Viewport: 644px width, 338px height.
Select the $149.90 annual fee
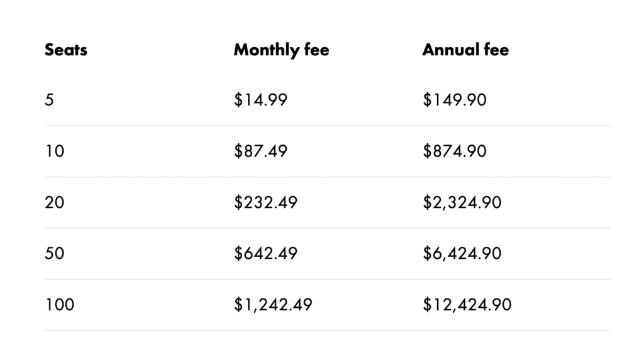click(x=454, y=100)
